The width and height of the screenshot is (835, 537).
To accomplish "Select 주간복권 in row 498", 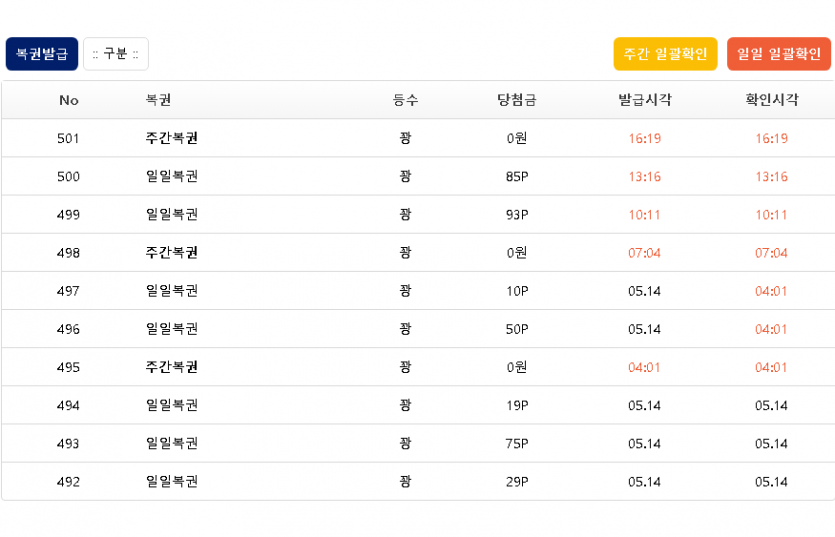I will [171, 253].
